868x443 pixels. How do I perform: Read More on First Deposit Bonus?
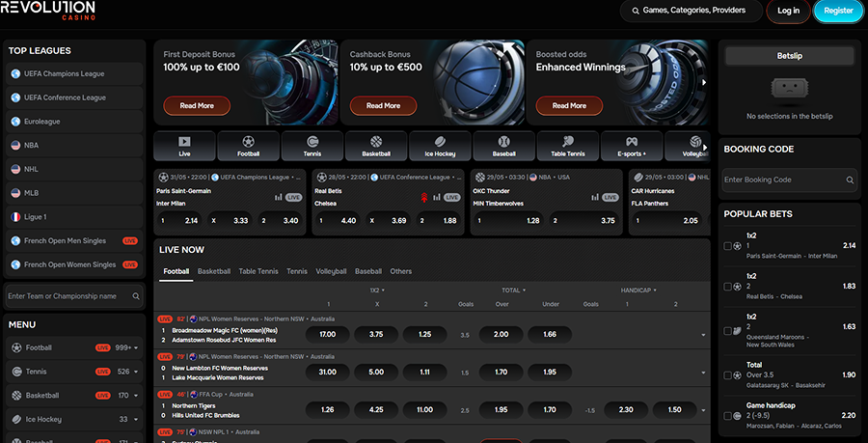click(x=197, y=106)
